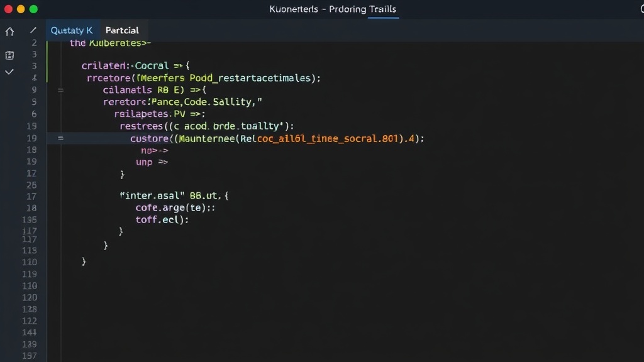Click line number 157 in the gutter
Viewport: 644px width, 362px height.
click(x=30, y=356)
